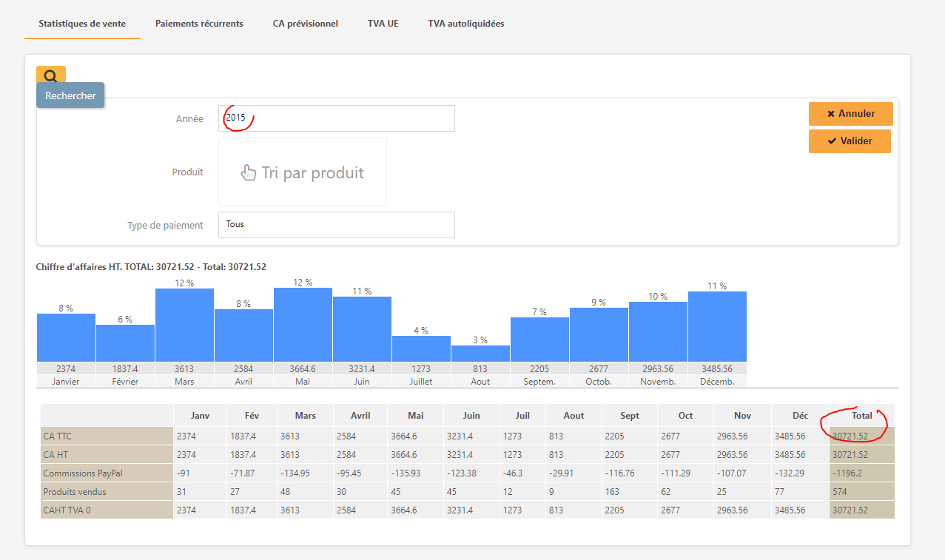Click the Rechercher button
The height and width of the screenshot is (560, 945).
point(70,95)
